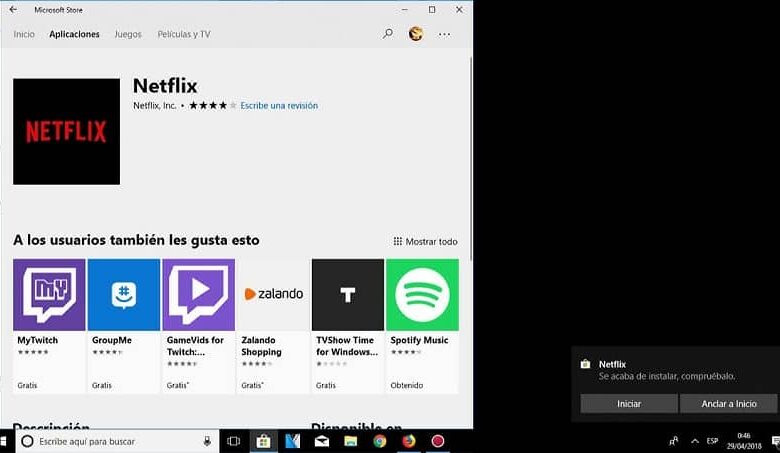Open the MyTwitch app tile icon
This screenshot has height=453, width=780.
pyautogui.click(x=49, y=294)
